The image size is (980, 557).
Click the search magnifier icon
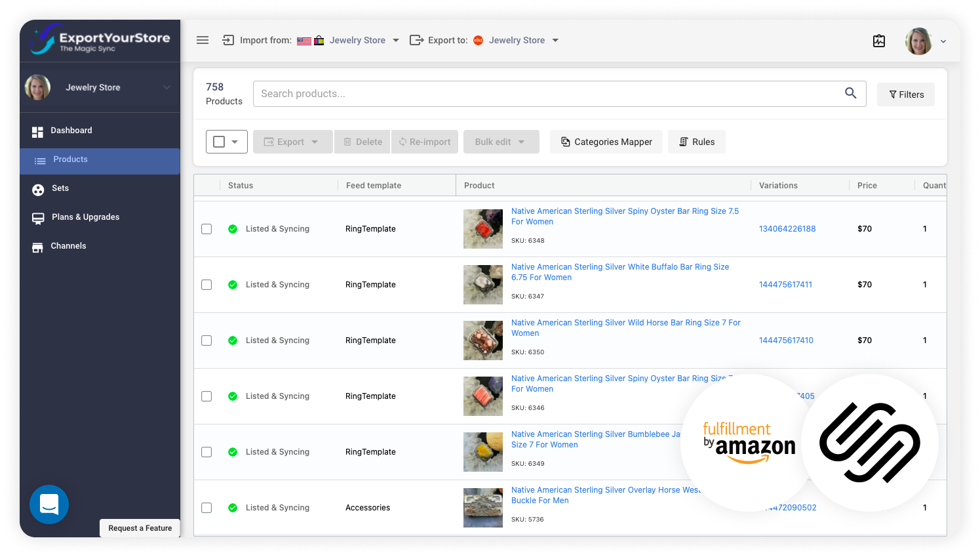[x=851, y=93]
